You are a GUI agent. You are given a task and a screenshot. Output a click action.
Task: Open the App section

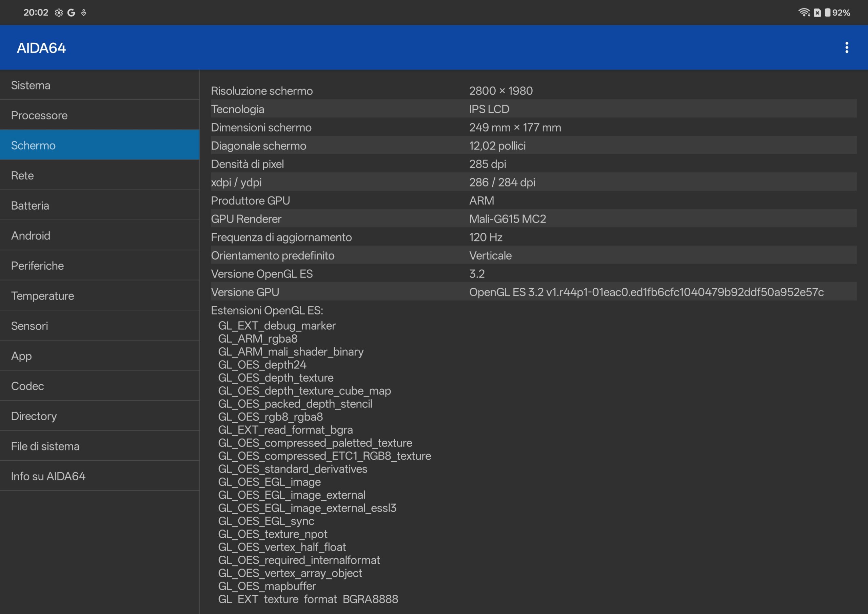coord(99,356)
